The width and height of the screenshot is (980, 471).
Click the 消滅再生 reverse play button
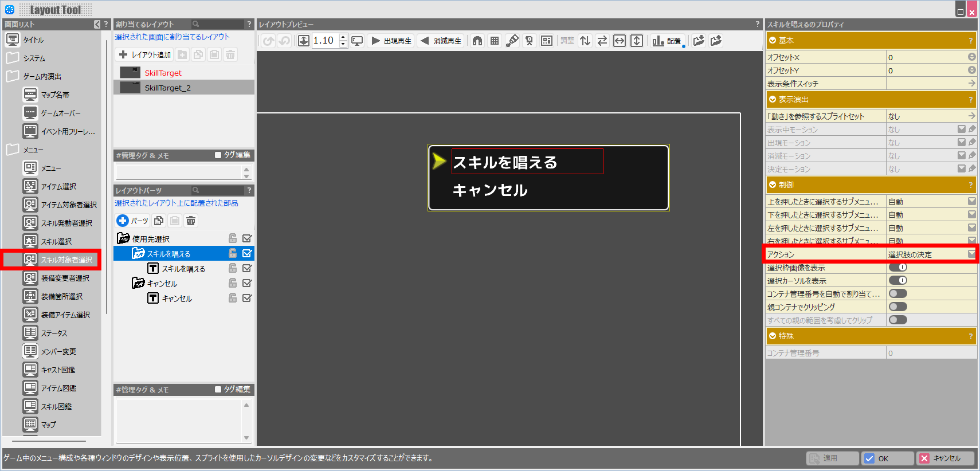[x=441, y=41]
